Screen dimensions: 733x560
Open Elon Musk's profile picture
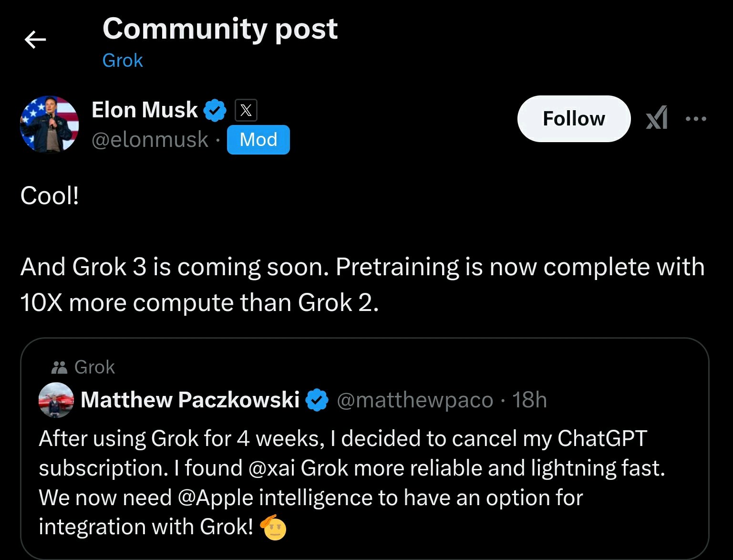click(50, 124)
